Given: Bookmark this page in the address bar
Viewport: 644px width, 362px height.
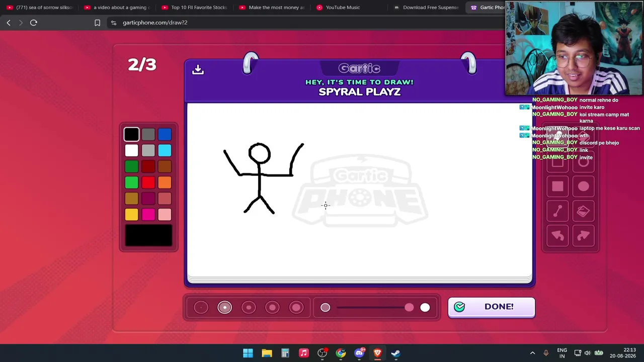Looking at the screenshot, I should click(x=97, y=23).
